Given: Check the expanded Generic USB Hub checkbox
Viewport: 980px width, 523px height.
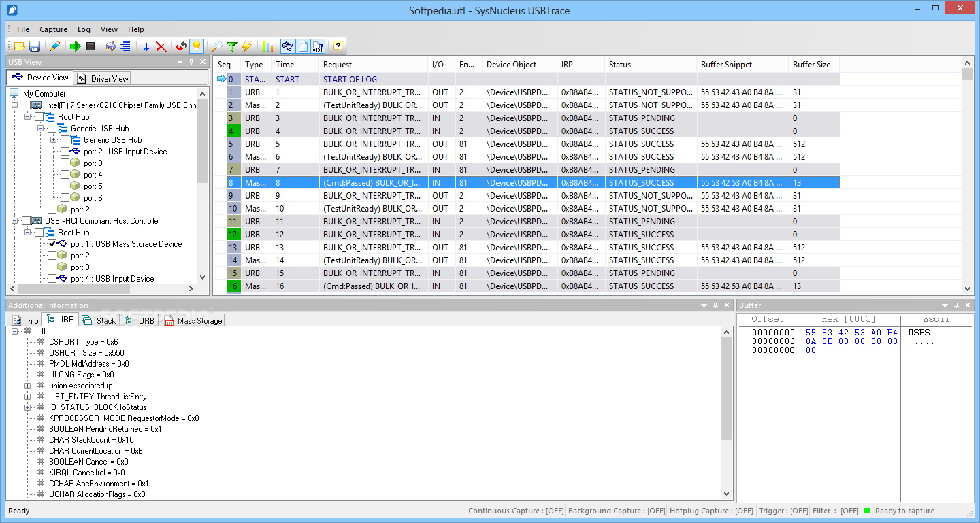Looking at the screenshot, I should 52,129.
